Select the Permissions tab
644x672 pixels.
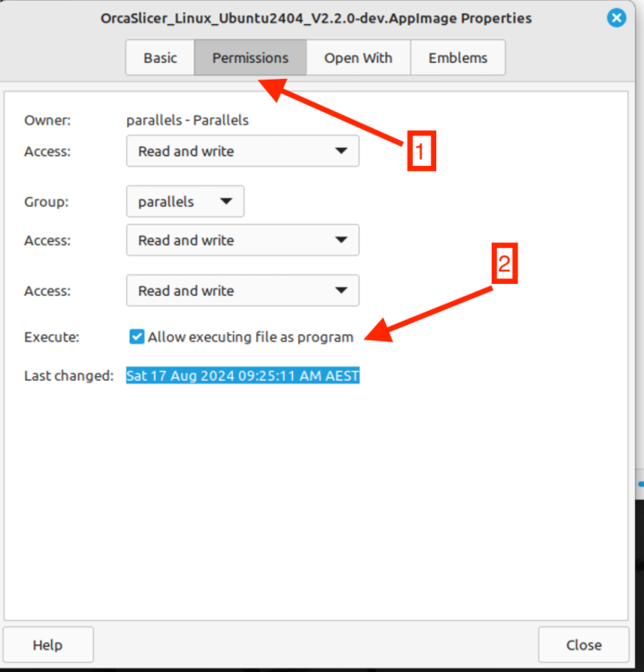pyautogui.click(x=251, y=58)
